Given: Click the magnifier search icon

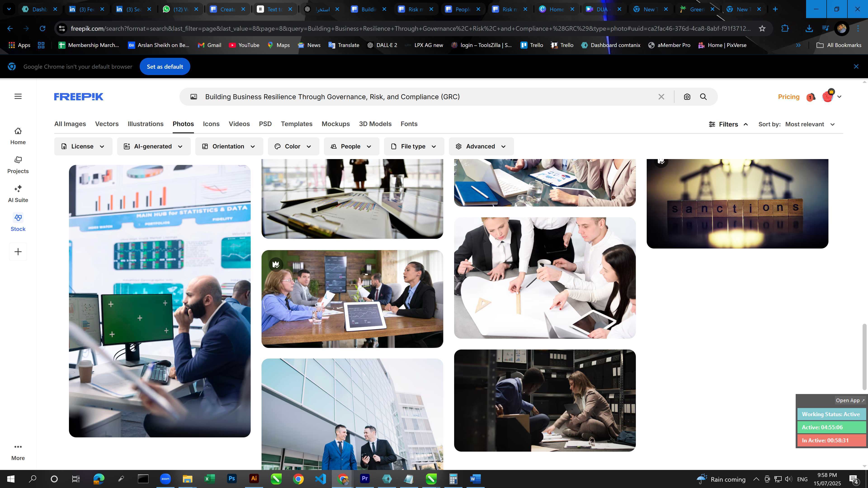Looking at the screenshot, I should [x=703, y=97].
